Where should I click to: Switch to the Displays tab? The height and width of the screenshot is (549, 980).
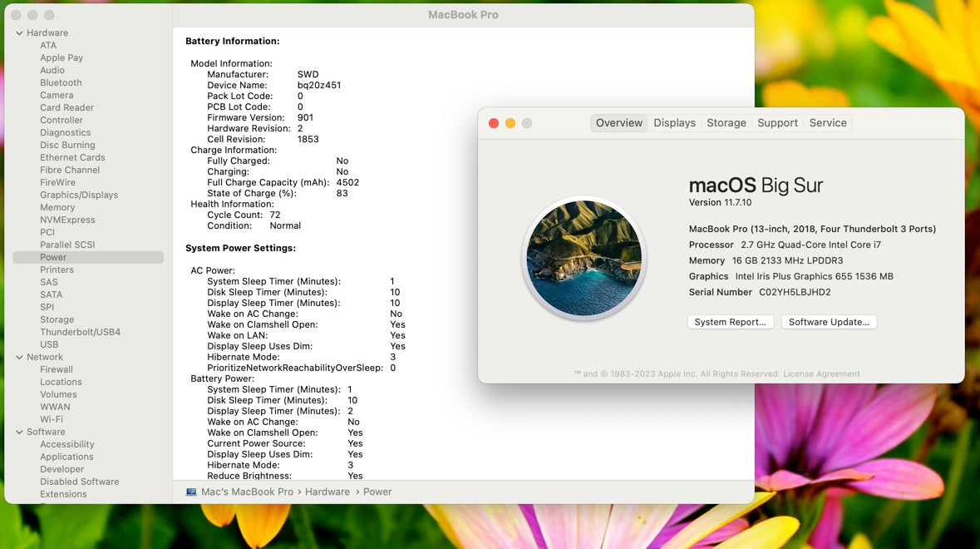[674, 123]
